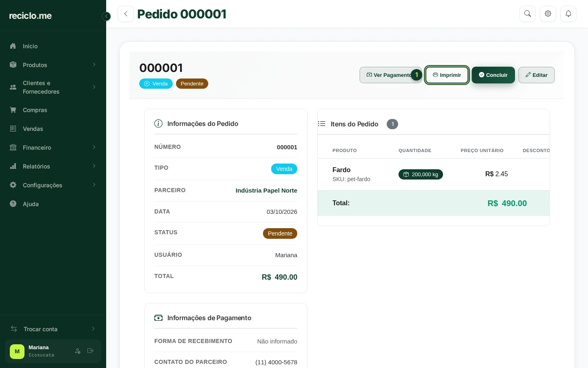The image size is (588, 368).
Task: Click the Venda badge below the 000001 heading
Action: point(156,83)
